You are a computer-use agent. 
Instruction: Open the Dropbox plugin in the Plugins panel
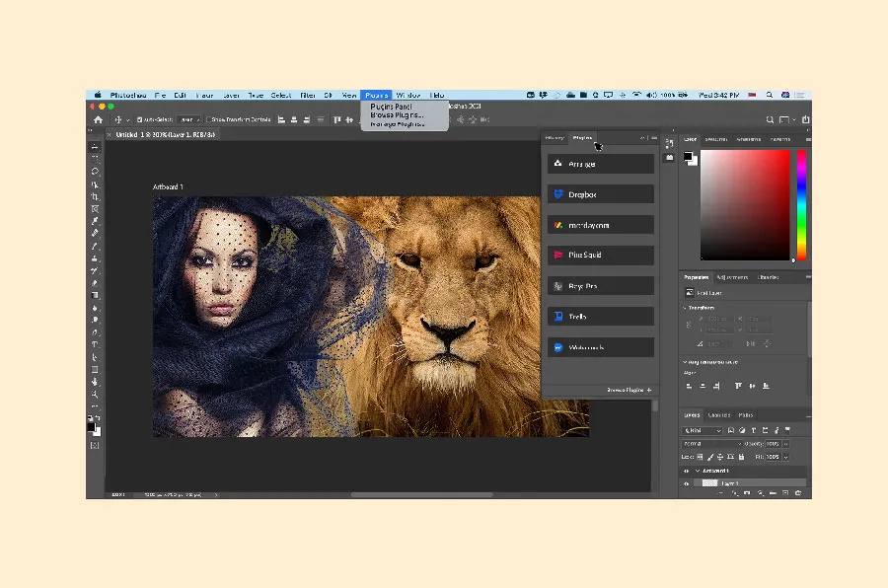coord(600,193)
